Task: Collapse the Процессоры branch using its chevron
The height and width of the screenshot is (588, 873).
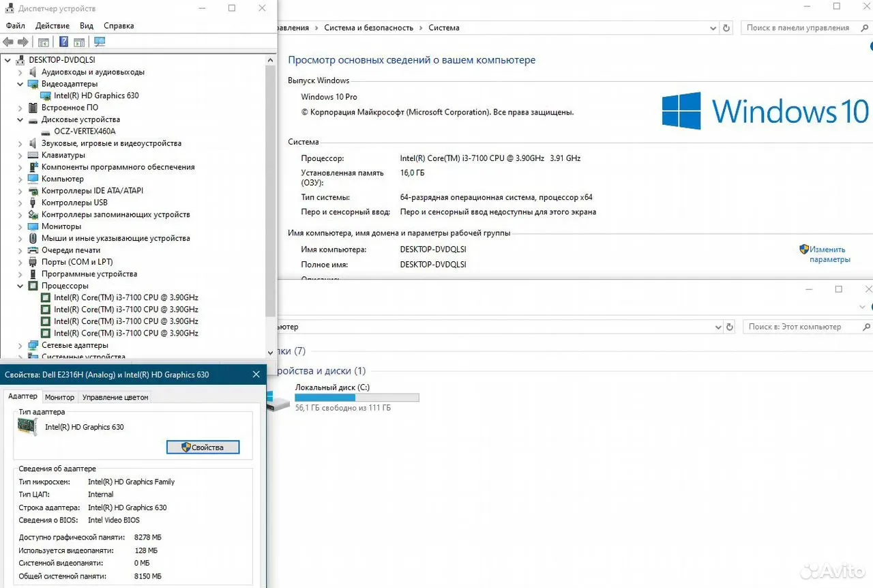Action: pos(20,286)
